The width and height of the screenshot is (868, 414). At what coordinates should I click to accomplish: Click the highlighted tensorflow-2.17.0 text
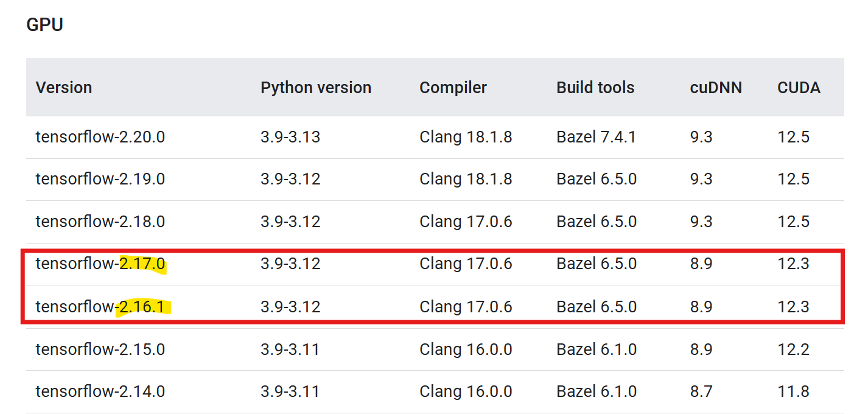tap(100, 264)
